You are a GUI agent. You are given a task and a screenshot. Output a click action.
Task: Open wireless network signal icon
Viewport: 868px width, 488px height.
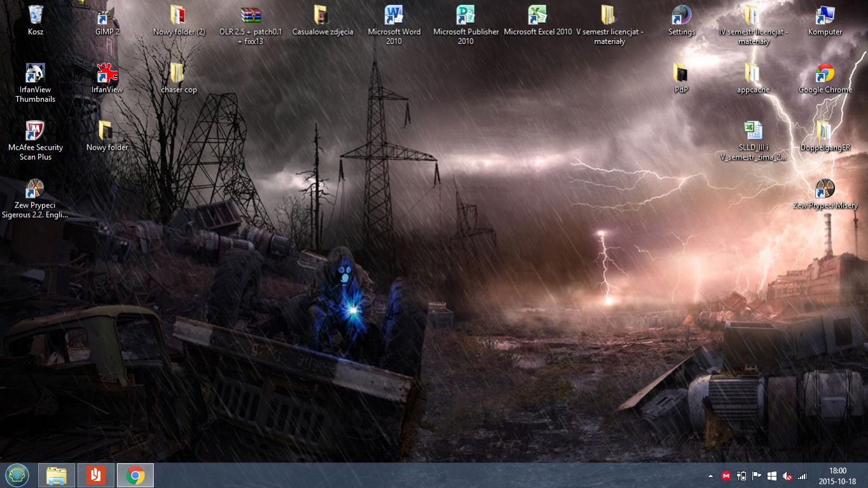click(803, 476)
